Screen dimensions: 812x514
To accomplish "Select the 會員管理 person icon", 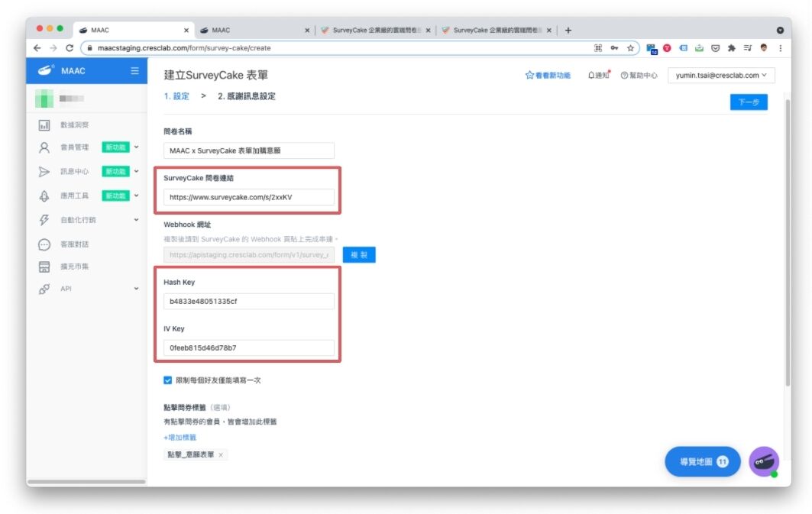I will click(44, 147).
